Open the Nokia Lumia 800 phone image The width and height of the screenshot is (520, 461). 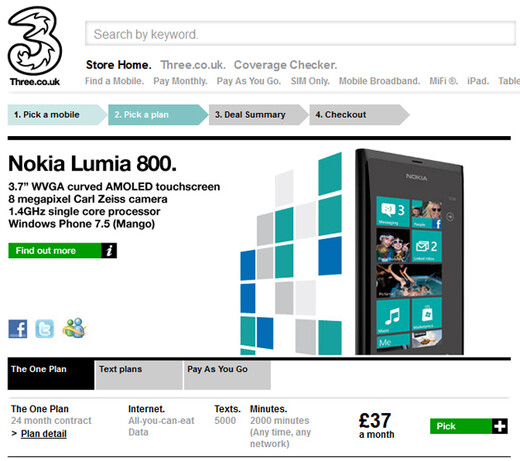pyautogui.click(x=409, y=252)
